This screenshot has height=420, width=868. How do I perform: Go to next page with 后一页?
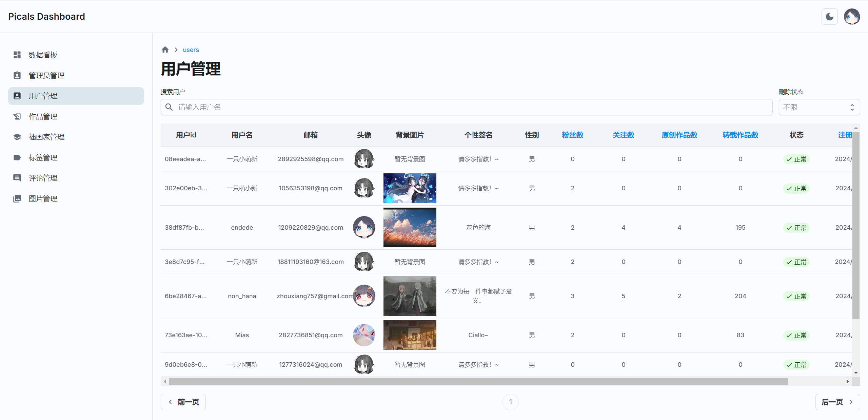tap(837, 402)
